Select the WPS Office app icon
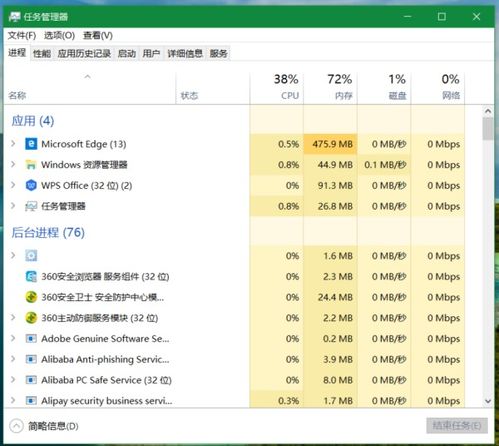The image size is (499, 446). [31, 185]
